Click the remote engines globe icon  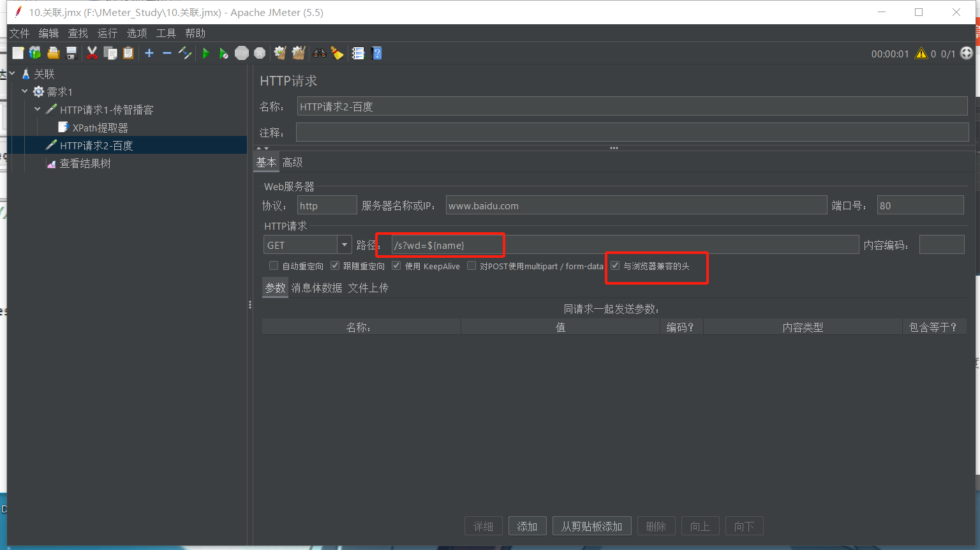coord(967,53)
